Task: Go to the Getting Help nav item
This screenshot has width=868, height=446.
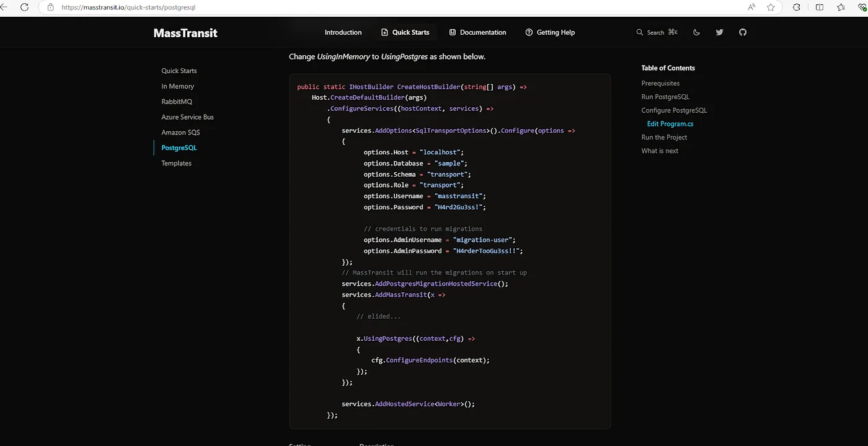Action: pyautogui.click(x=550, y=32)
